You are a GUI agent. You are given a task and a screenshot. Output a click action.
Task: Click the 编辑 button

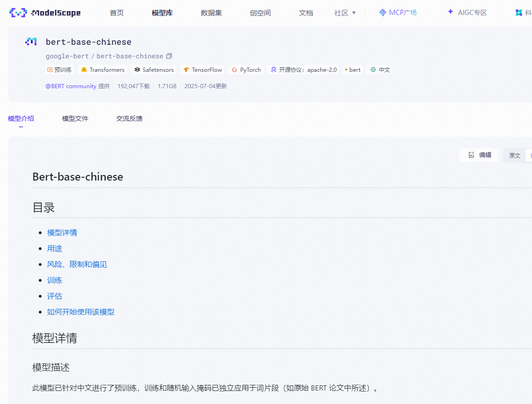[479, 154]
